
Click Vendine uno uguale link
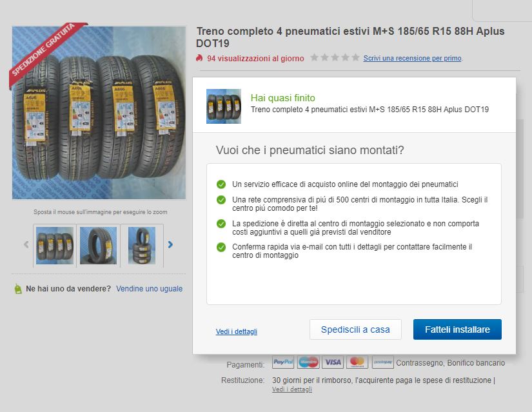pyautogui.click(x=150, y=288)
